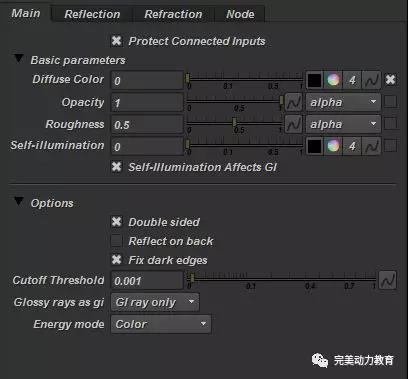Click the Roughness value input field
Image resolution: width=408 pixels, height=379 pixels.
tap(147, 124)
